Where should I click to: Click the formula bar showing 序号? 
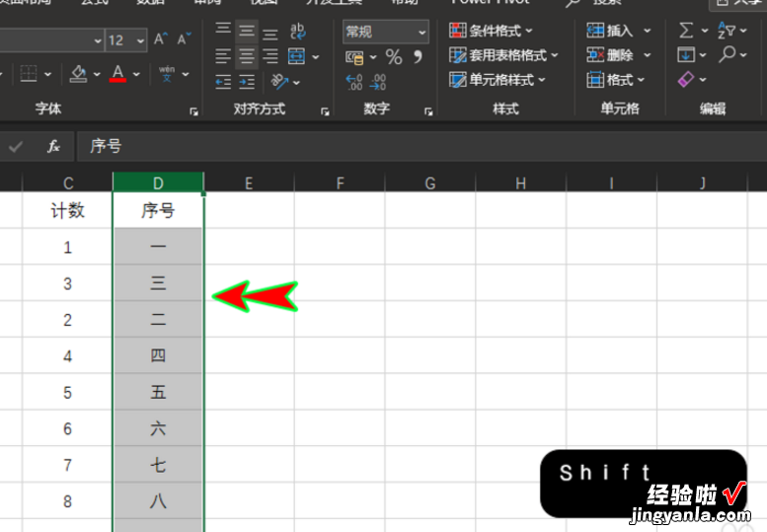[421, 146]
